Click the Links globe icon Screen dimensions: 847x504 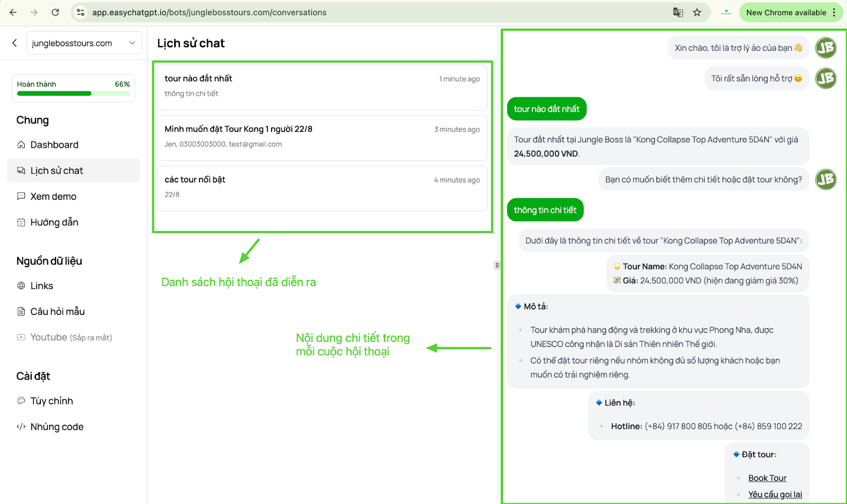pyautogui.click(x=21, y=286)
